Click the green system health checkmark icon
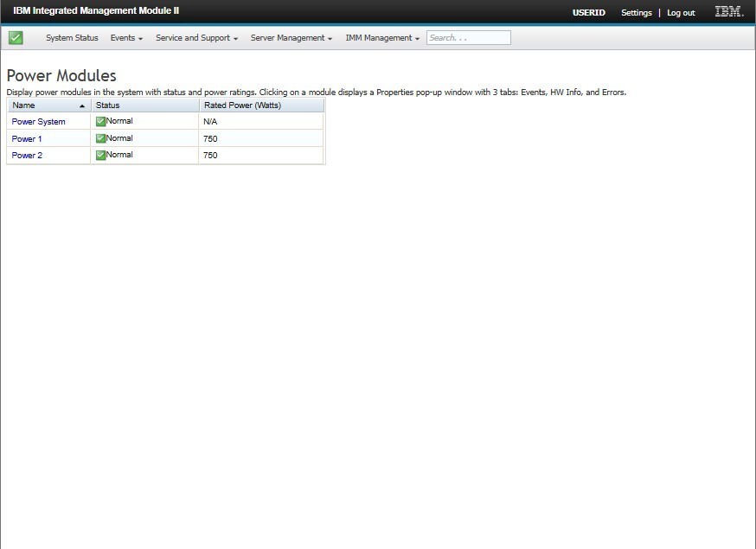Image resolution: width=756 pixels, height=549 pixels. (16, 37)
